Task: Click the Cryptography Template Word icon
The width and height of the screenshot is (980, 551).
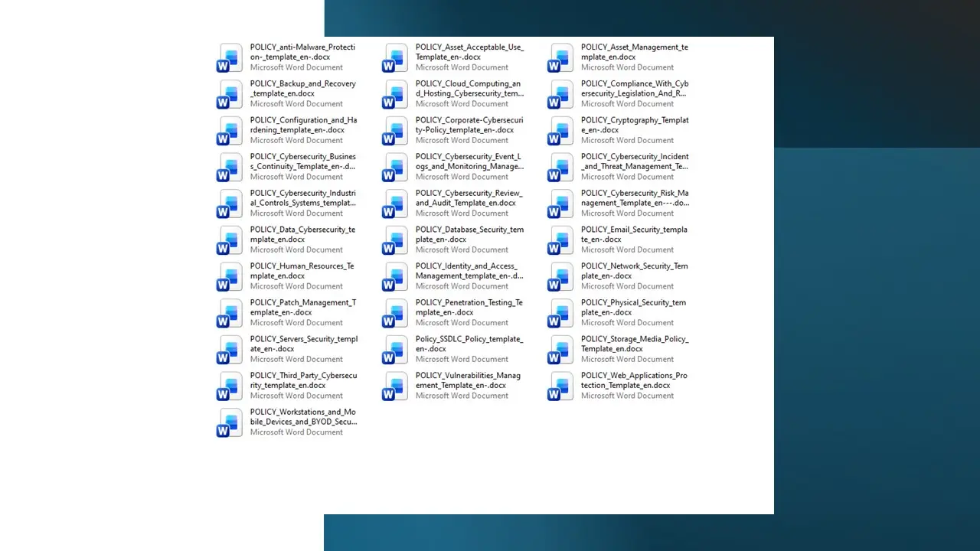Action: (560, 131)
